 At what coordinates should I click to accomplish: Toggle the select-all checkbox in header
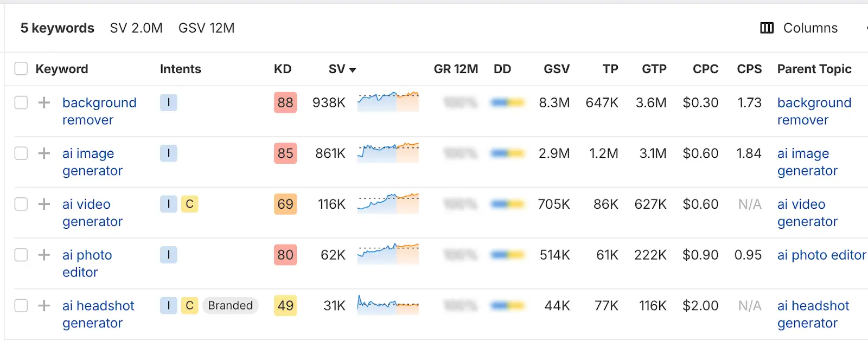[21, 69]
